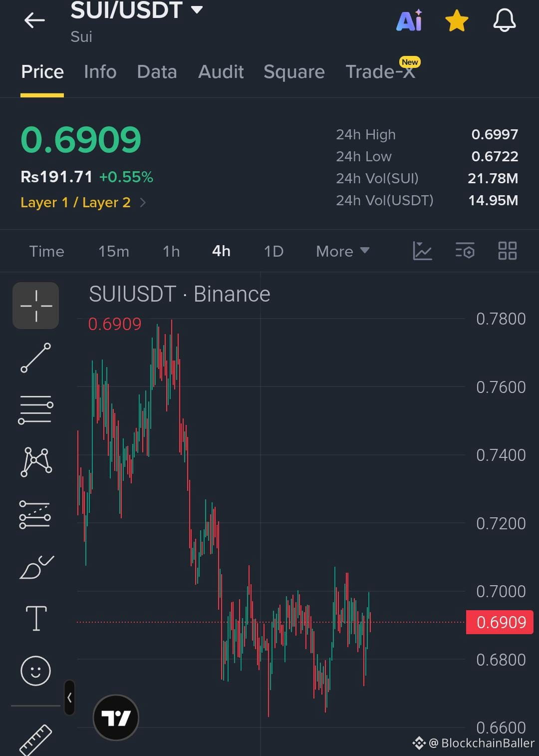Click the 24h Low value 0.6722
Image resolution: width=539 pixels, height=756 pixels.
(495, 156)
